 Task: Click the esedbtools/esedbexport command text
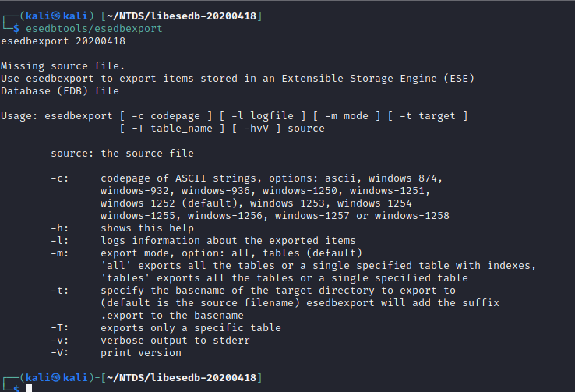click(93, 29)
